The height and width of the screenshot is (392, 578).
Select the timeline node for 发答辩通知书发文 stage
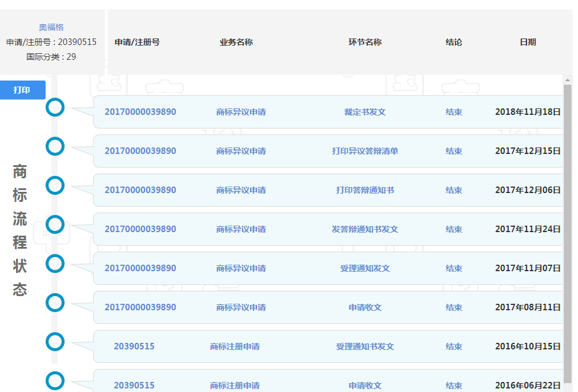[x=54, y=224]
